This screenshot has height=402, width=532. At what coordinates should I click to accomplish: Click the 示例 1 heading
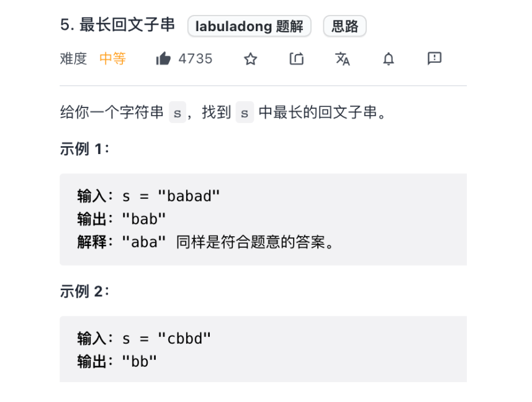(x=84, y=148)
